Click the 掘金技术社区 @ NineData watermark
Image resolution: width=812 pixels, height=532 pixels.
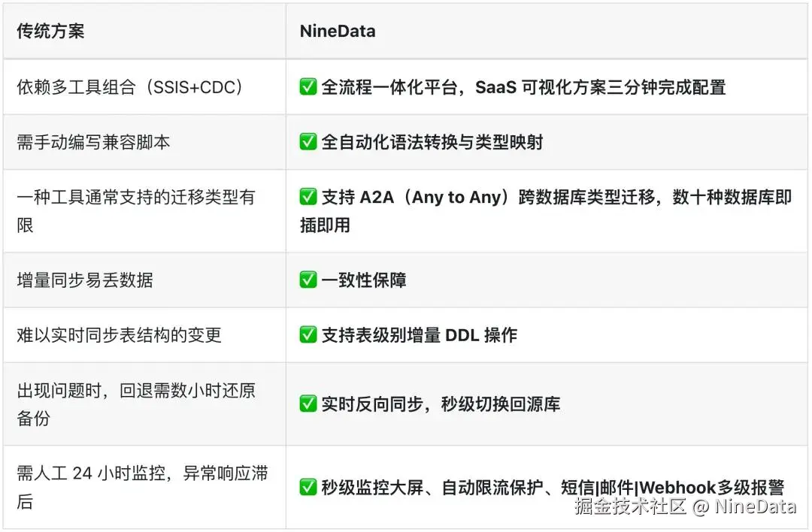[684, 506]
